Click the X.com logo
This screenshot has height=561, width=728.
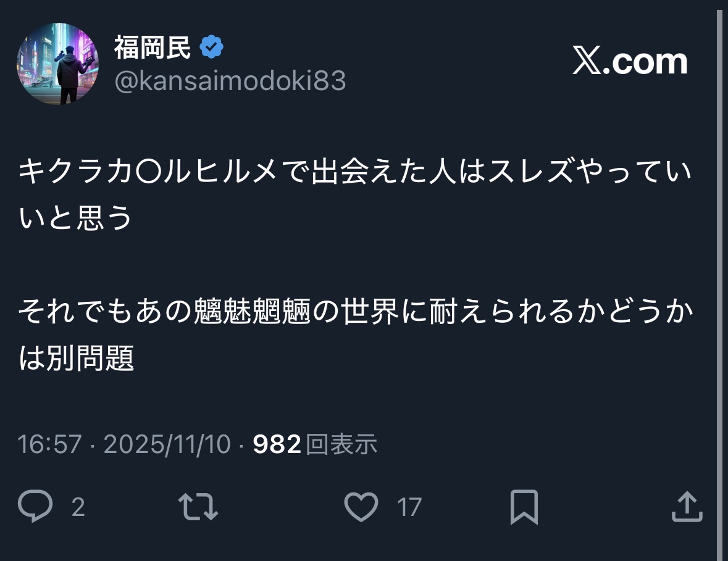point(629,62)
